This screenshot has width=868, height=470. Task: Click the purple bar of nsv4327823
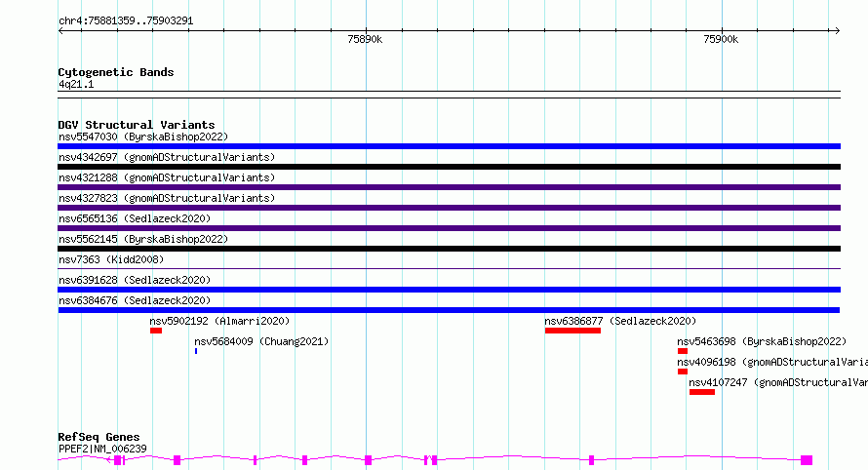coord(449,208)
